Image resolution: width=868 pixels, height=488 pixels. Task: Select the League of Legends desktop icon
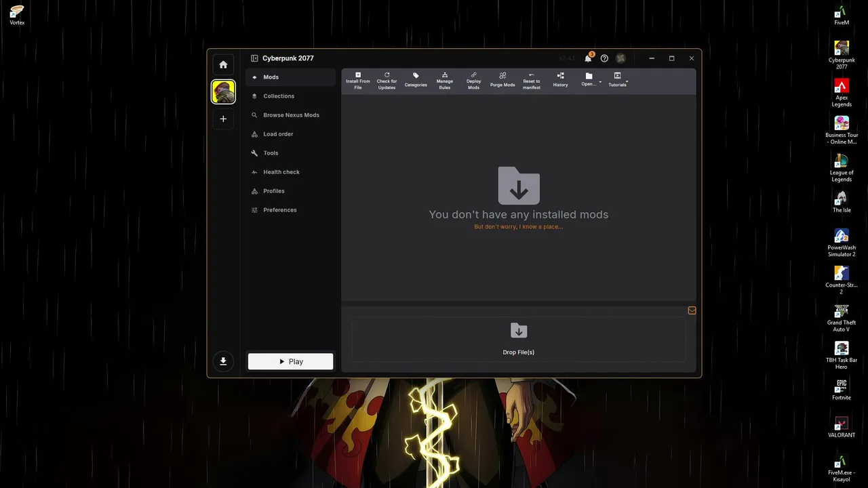(x=842, y=168)
